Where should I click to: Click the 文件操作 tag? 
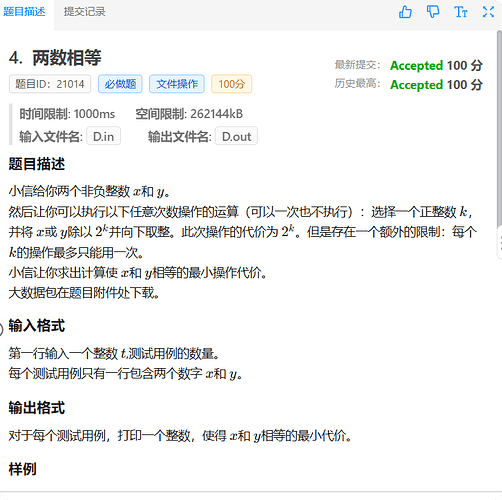click(x=177, y=84)
